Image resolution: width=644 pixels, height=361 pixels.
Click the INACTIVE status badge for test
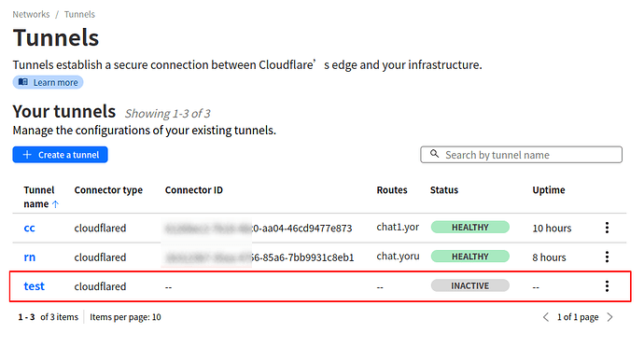469,285
